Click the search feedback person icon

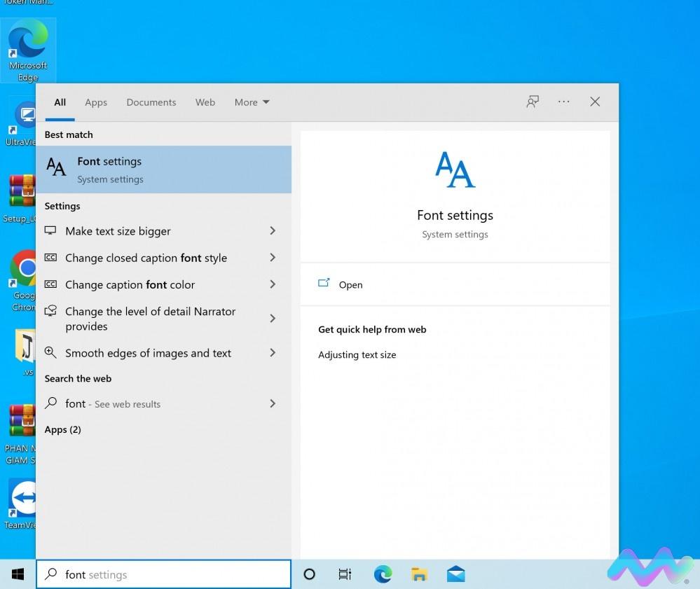click(533, 102)
